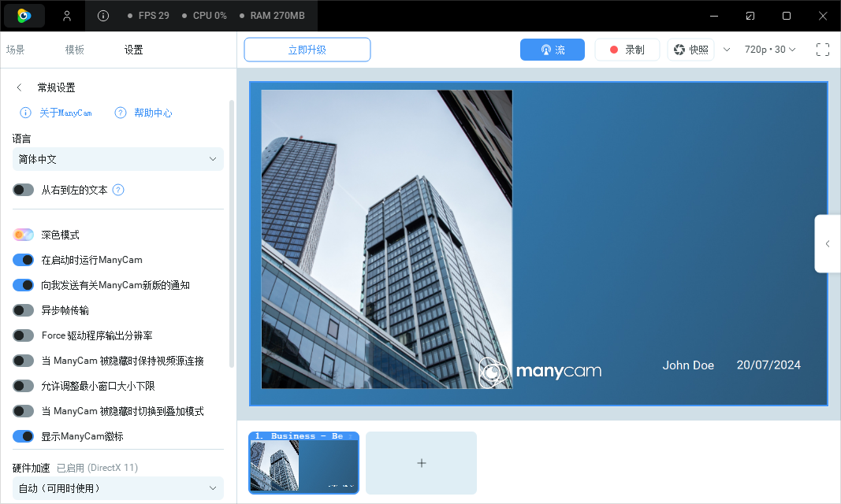Toggle 深色模式 switch

pos(23,235)
